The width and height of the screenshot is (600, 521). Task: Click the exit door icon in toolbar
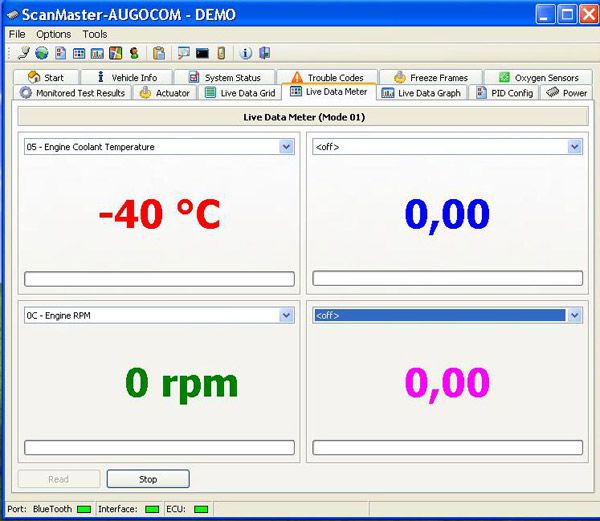tap(264, 53)
